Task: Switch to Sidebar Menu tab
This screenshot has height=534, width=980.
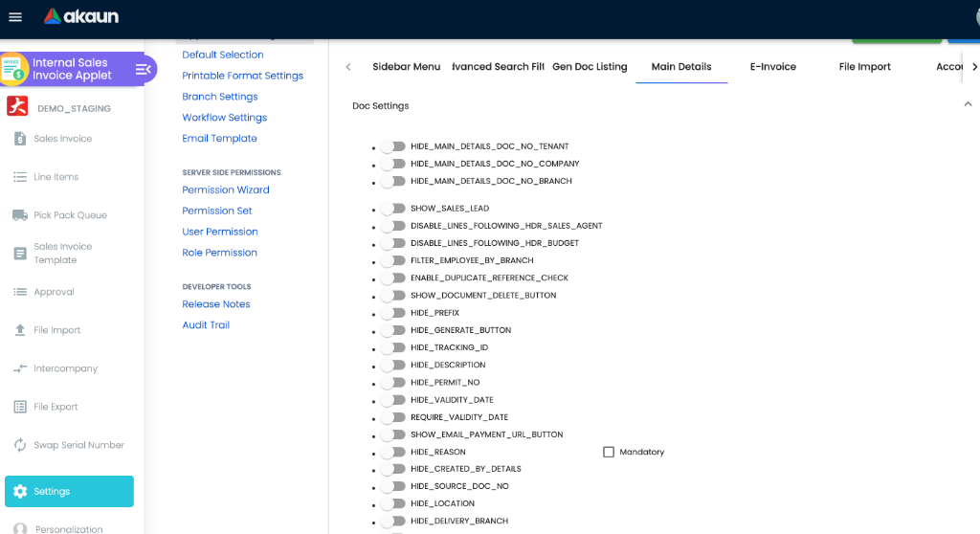Action: pyautogui.click(x=406, y=67)
